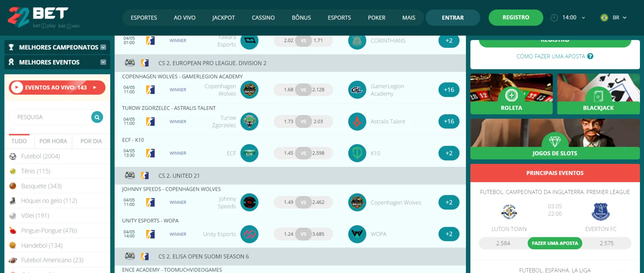Open the Roleta casino thumbnail
Screen dimensions: 644x273
pyautogui.click(x=511, y=94)
